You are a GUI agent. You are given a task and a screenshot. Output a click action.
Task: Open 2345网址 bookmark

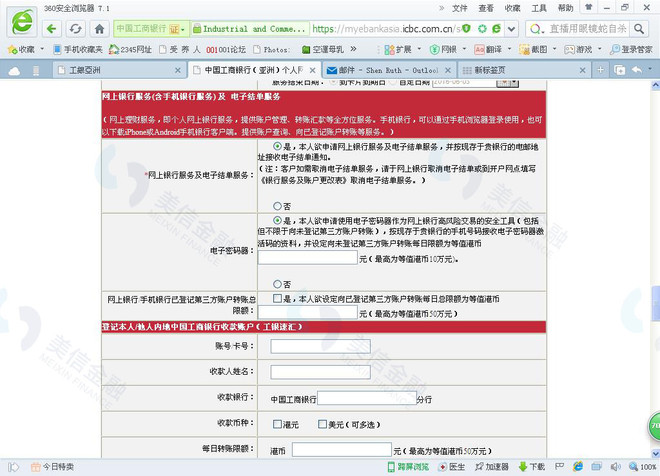click(130, 49)
